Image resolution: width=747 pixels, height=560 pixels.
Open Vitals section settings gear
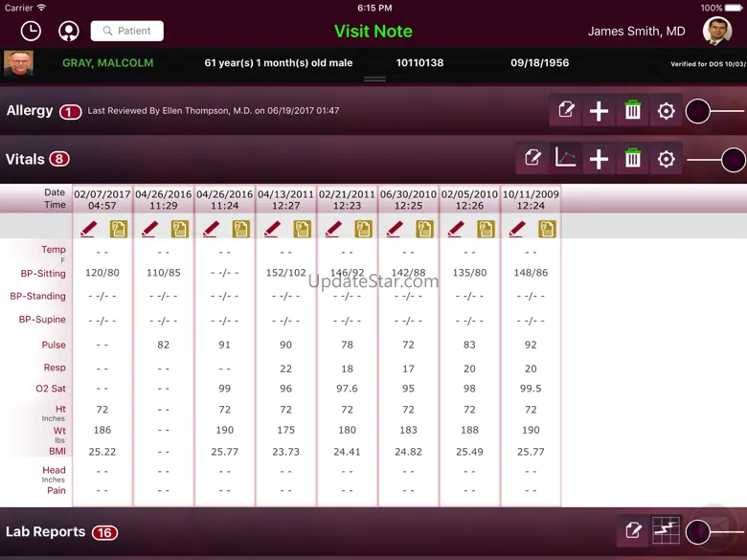pos(666,159)
